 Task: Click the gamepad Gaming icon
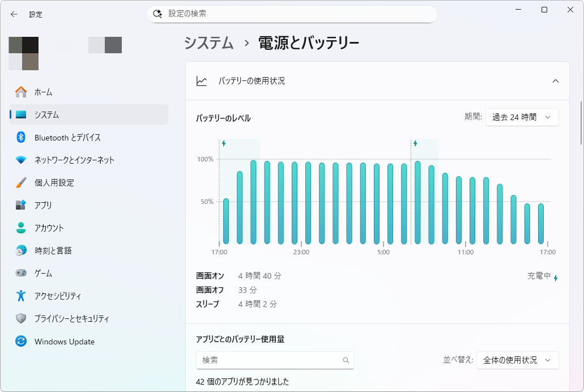tap(21, 273)
